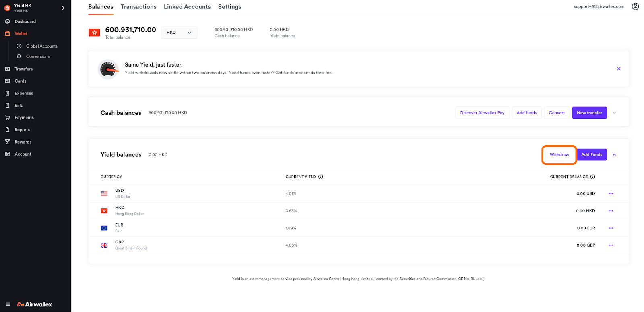This screenshot has height=312, width=644.
Task: Open Cards from the sidebar
Action: click(21, 81)
